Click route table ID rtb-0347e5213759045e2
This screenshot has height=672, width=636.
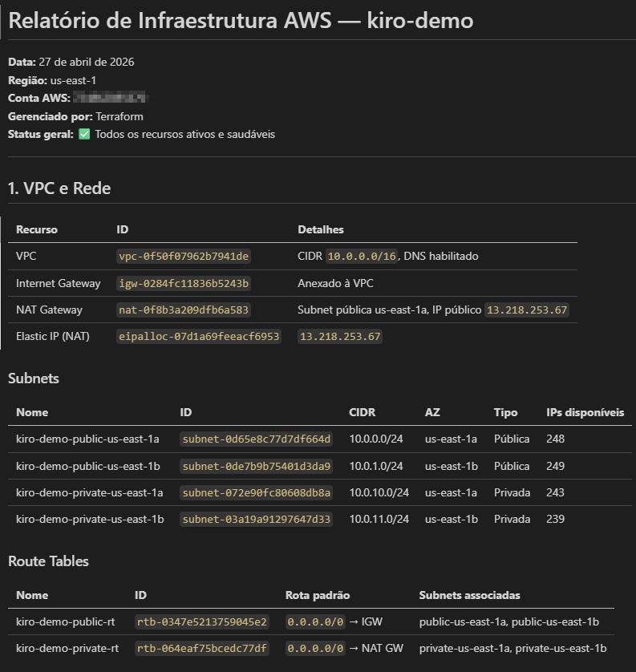click(201, 622)
